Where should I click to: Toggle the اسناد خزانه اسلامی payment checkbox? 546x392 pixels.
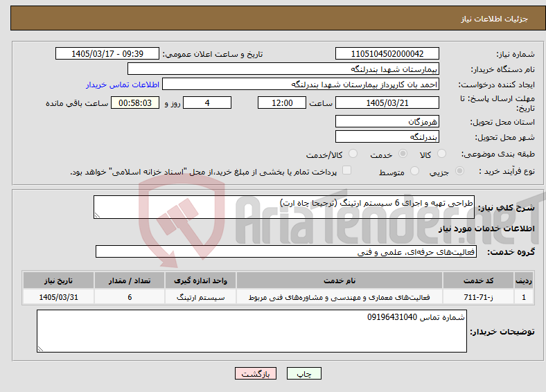(x=346, y=170)
